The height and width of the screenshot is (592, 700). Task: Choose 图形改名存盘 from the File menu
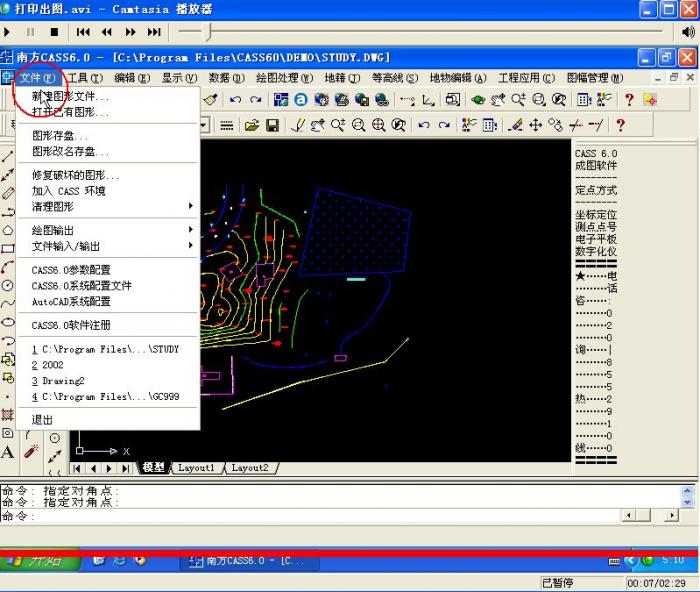pyautogui.click(x=70, y=151)
